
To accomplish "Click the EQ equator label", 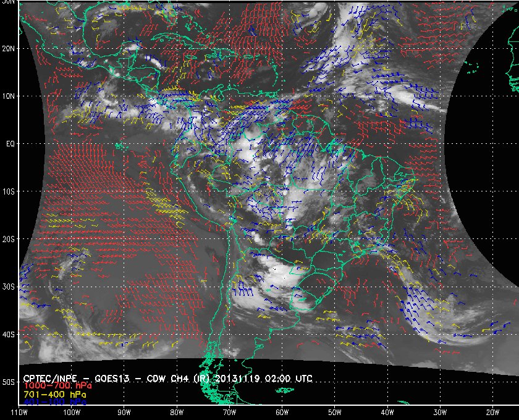I will 11,144.
